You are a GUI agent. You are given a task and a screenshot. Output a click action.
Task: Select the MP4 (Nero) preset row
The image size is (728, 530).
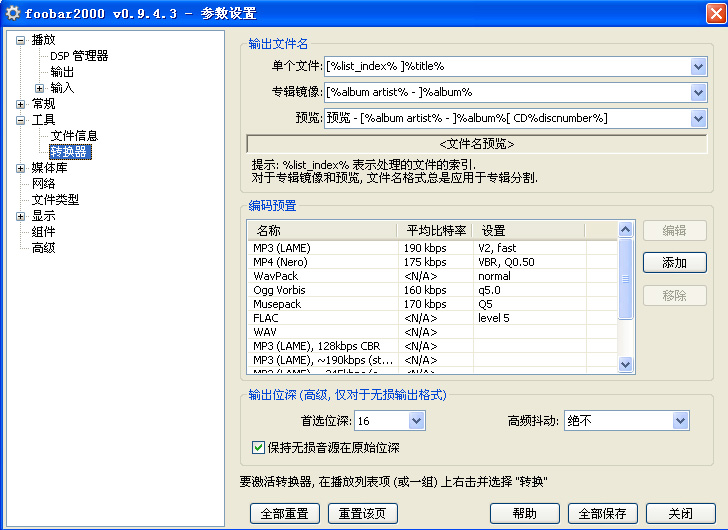(x=432, y=262)
